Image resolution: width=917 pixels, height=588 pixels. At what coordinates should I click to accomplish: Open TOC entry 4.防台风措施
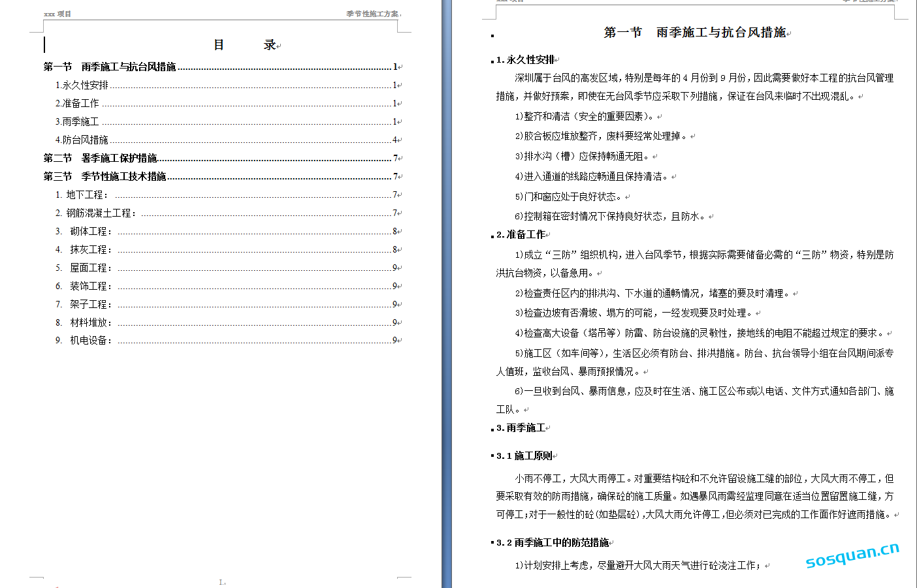tap(82, 140)
